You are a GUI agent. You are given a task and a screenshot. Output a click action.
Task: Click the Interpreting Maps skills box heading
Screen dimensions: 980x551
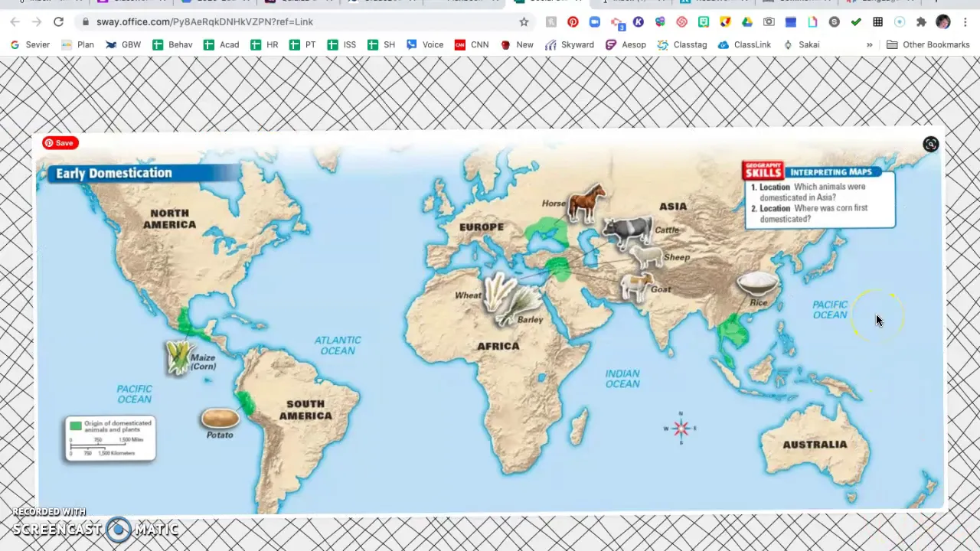[x=831, y=172]
